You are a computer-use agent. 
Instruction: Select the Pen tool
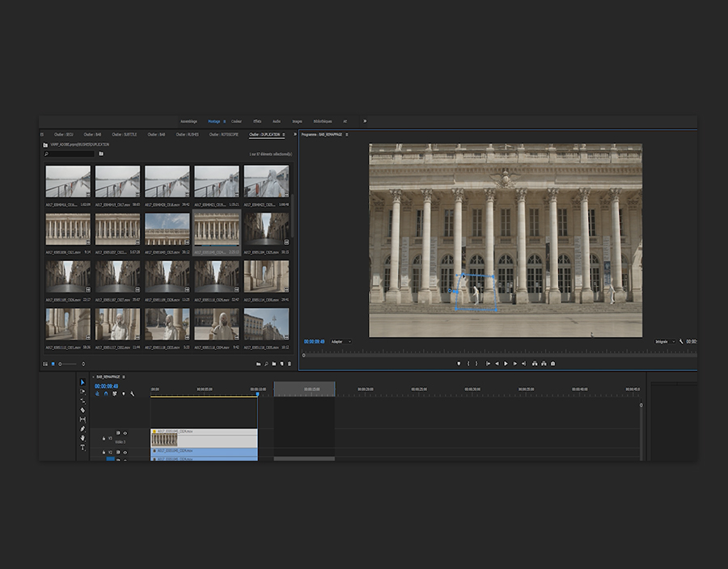tap(83, 428)
